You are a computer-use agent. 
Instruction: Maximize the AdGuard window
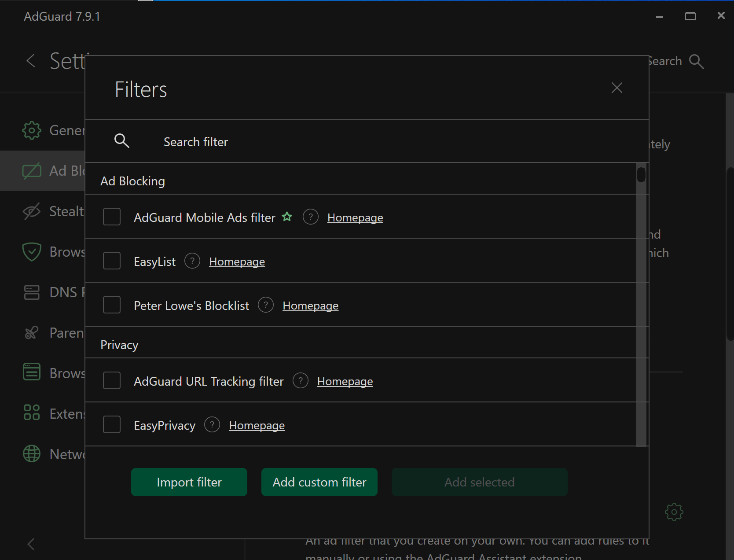pyautogui.click(x=690, y=16)
